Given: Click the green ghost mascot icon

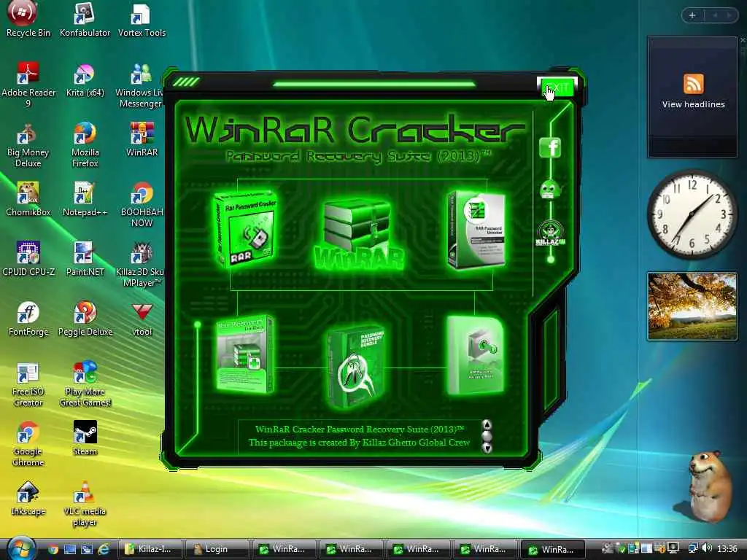Looking at the screenshot, I should pos(550,190).
